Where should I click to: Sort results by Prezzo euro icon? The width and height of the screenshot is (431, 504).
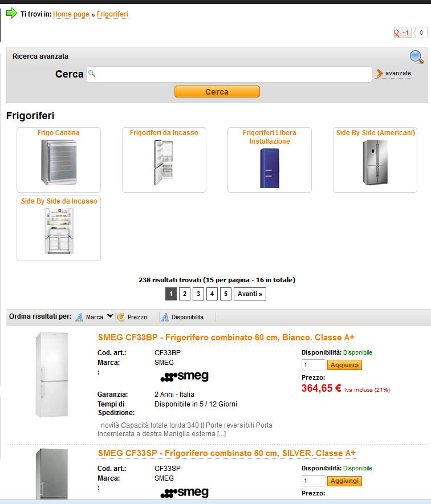tap(121, 317)
